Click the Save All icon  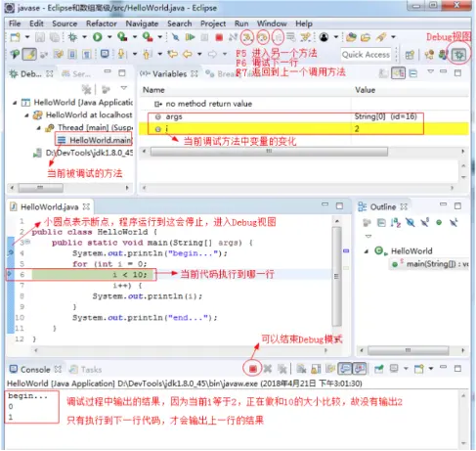pyautogui.click(x=55, y=37)
